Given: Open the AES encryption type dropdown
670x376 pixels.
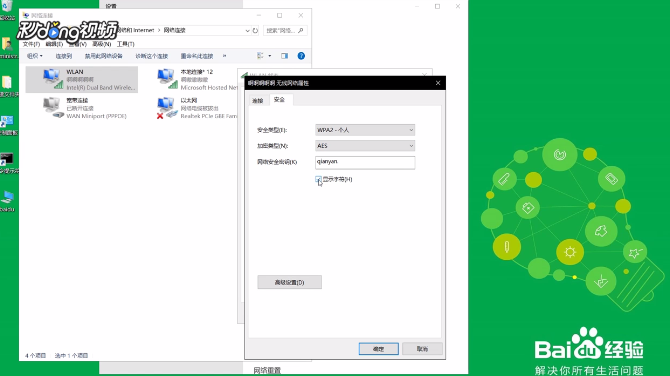Looking at the screenshot, I should tap(365, 146).
